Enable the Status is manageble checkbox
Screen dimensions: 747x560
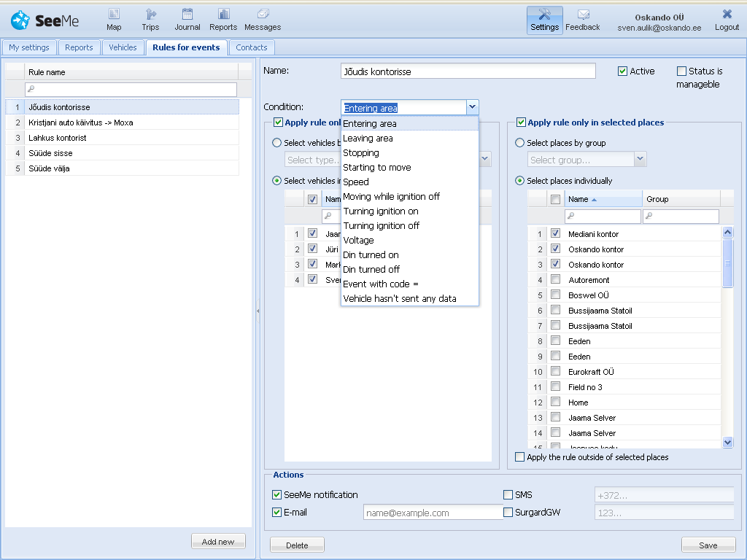pyautogui.click(x=682, y=71)
